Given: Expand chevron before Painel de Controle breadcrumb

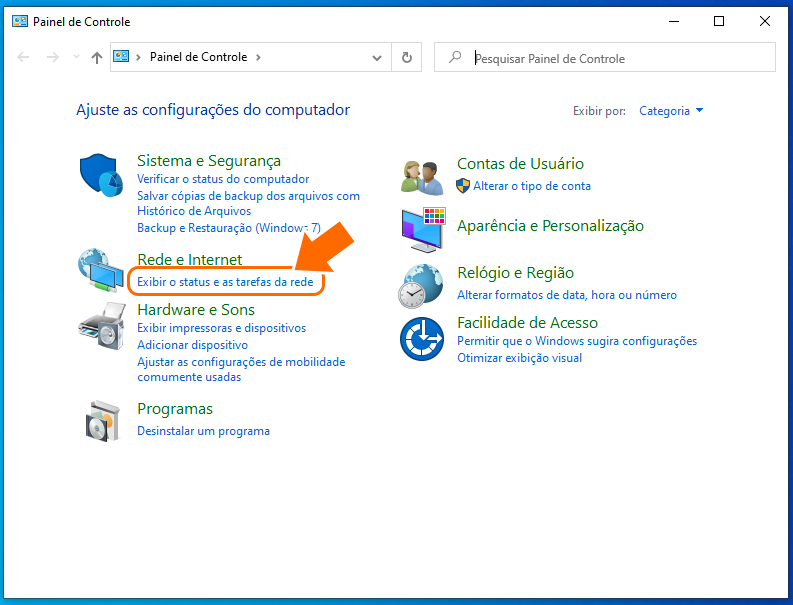Looking at the screenshot, I should (138, 57).
